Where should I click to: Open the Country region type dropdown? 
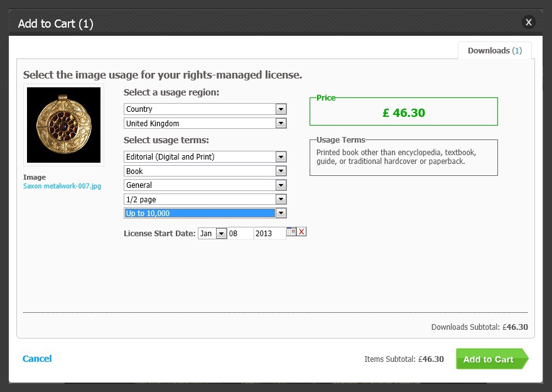(x=281, y=109)
